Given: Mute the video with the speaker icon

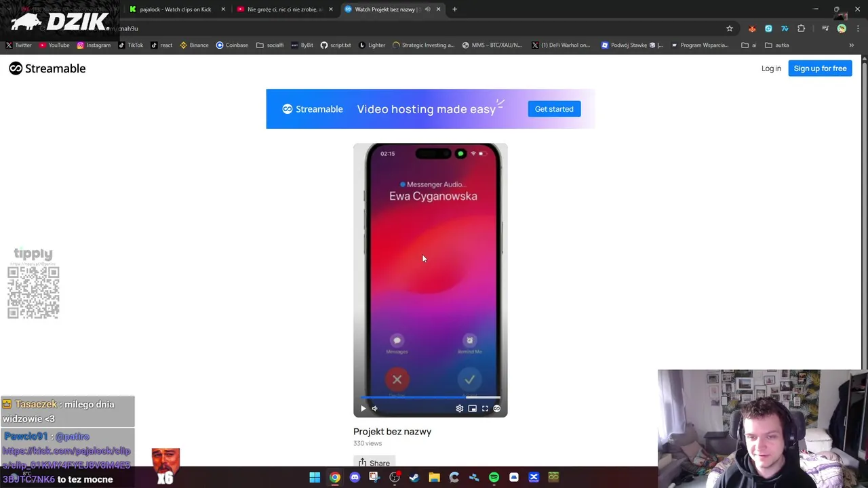Looking at the screenshot, I should 374,408.
